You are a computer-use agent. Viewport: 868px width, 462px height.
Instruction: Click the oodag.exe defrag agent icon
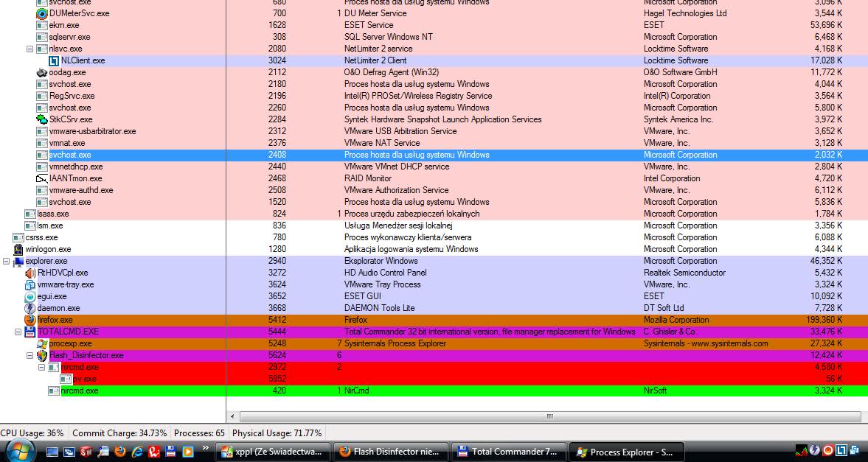pos(41,72)
